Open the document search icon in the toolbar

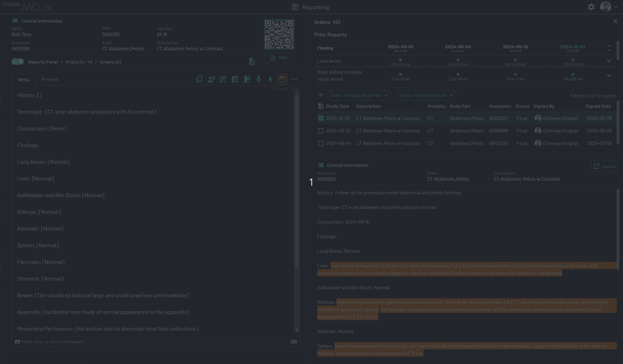[x=235, y=79]
